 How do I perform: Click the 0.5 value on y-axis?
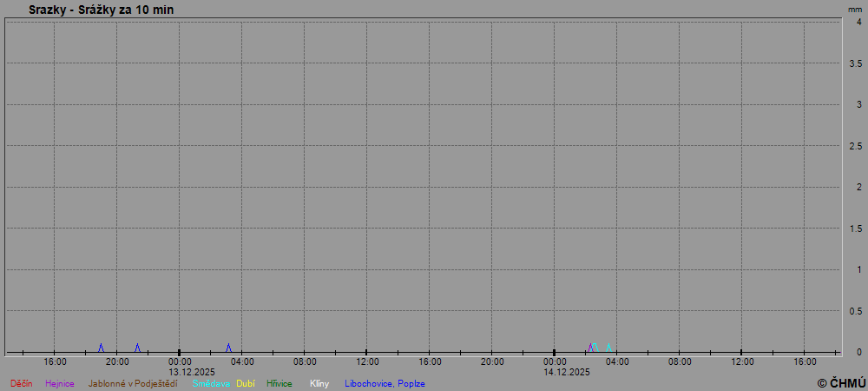pyautogui.click(x=855, y=311)
